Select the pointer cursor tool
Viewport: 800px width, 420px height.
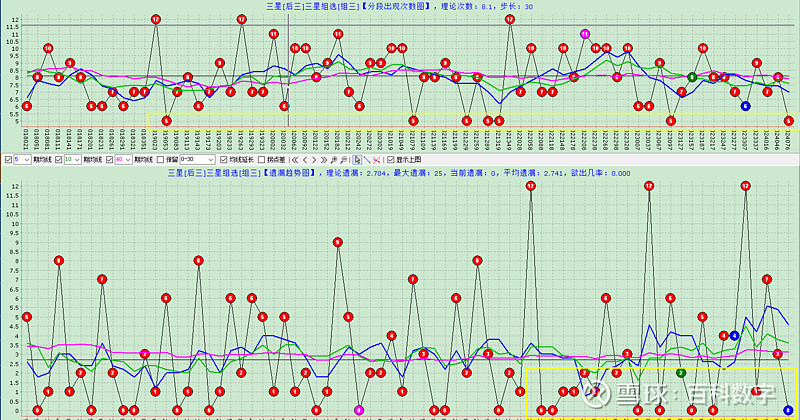click(x=355, y=159)
